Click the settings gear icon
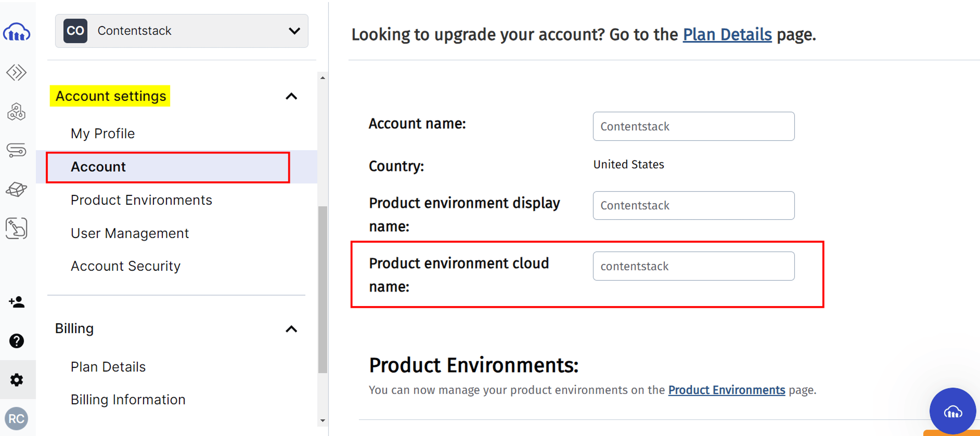 point(16,380)
